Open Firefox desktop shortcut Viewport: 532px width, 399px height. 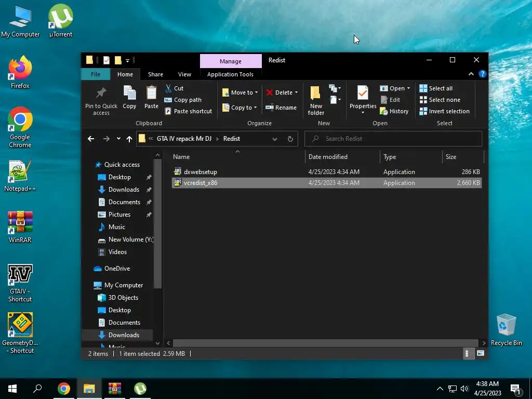(20, 72)
